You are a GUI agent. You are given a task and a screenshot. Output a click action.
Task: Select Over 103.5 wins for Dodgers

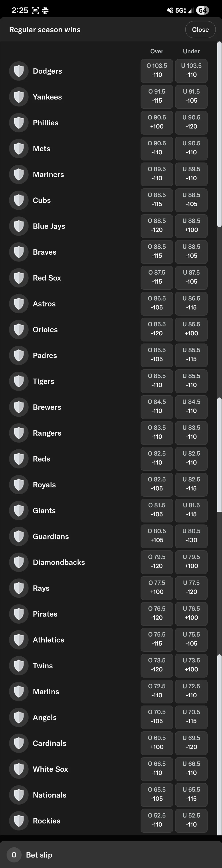coord(157,71)
